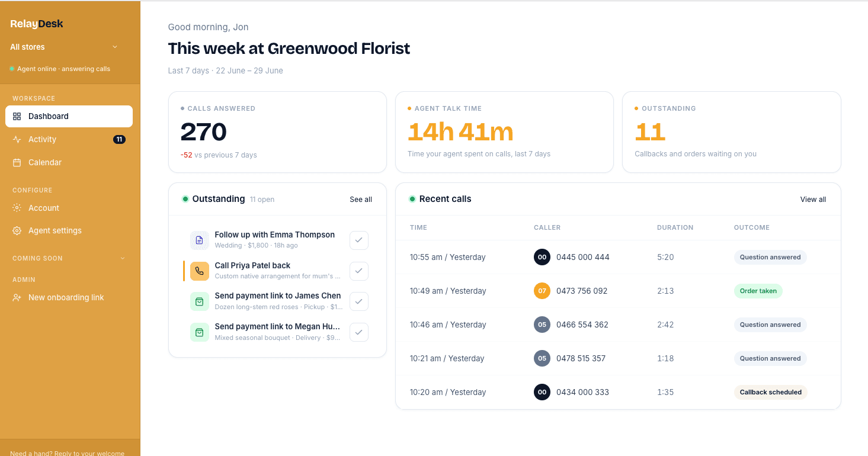Click the 00 avatar for 0434 000 333
Image resolution: width=868 pixels, height=456 pixels.
click(542, 392)
